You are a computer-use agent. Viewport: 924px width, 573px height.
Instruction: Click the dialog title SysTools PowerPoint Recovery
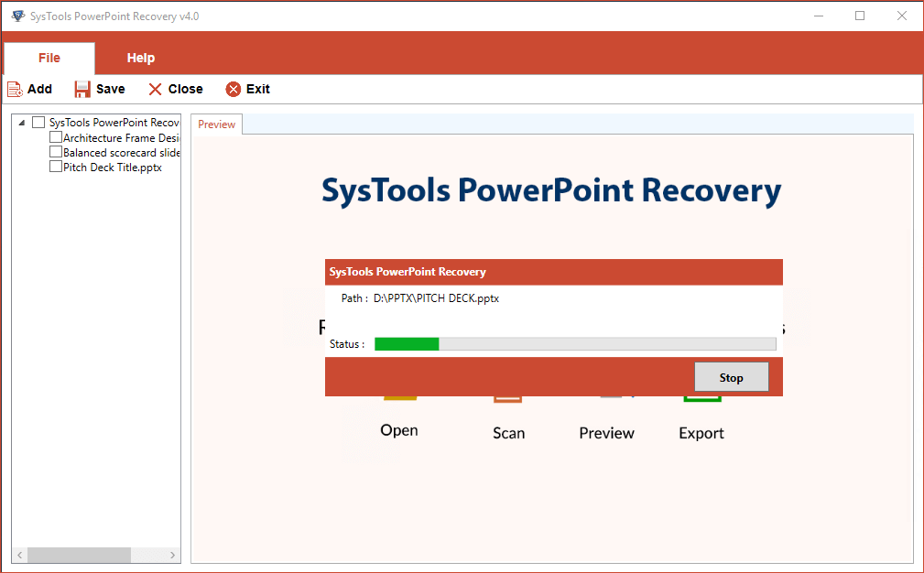click(x=408, y=272)
